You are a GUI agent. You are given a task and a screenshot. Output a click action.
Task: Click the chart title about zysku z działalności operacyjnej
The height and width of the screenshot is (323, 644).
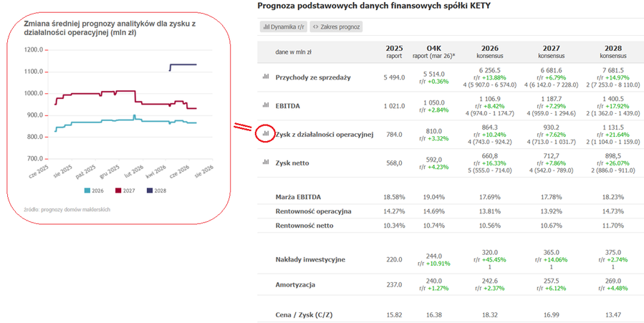coord(110,28)
